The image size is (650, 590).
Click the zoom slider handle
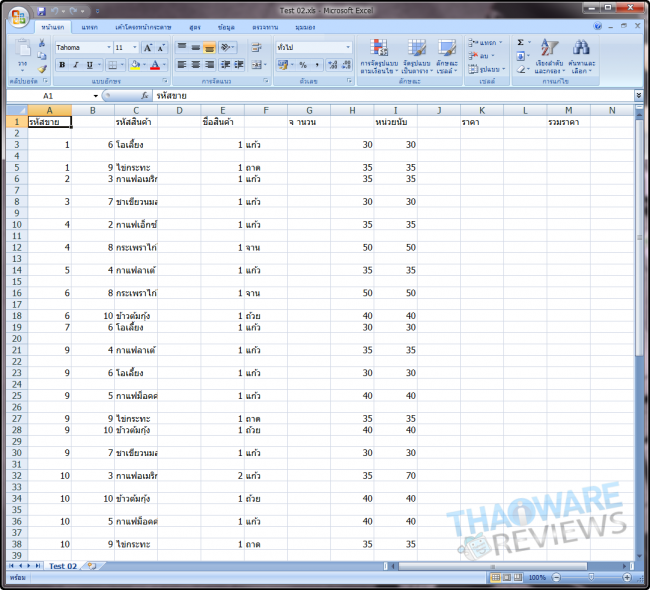[591, 577]
